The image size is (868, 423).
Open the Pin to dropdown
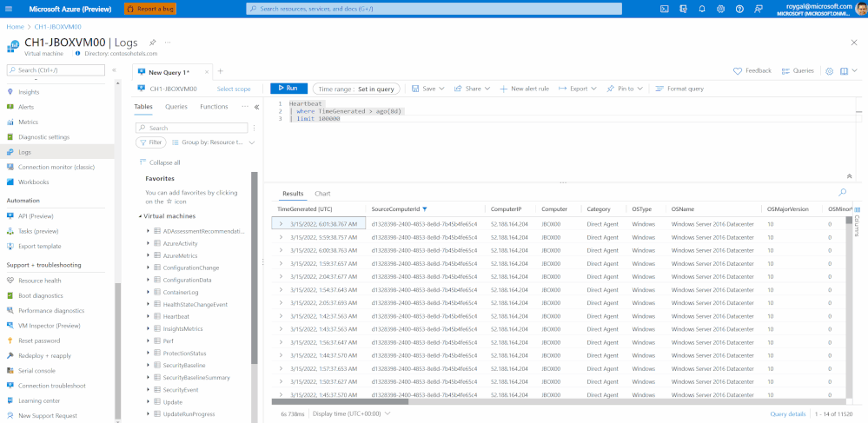(x=625, y=89)
